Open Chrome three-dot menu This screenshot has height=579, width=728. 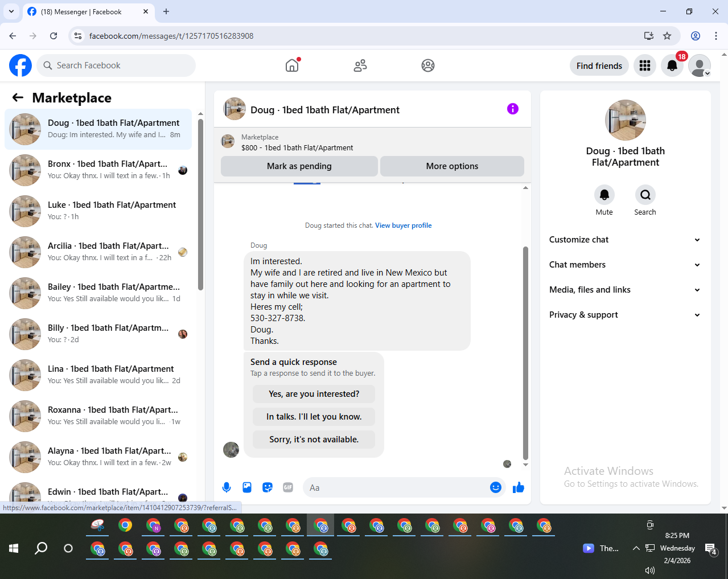tap(716, 36)
